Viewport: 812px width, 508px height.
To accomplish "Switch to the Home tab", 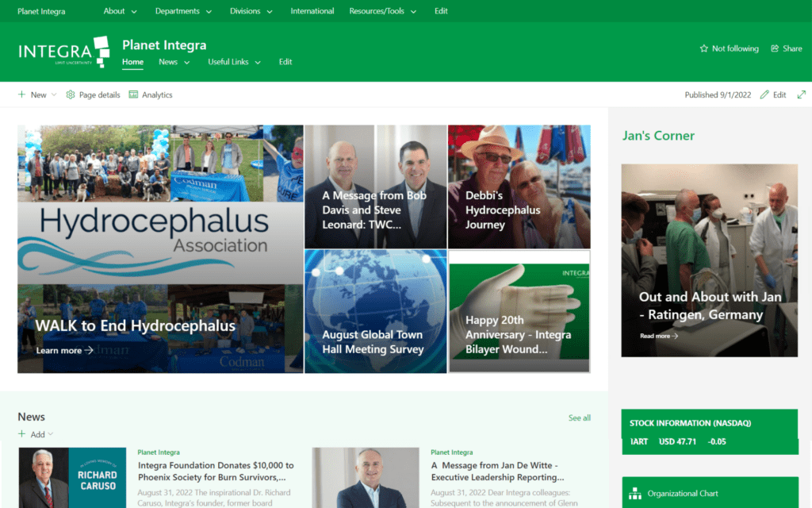I will point(132,62).
